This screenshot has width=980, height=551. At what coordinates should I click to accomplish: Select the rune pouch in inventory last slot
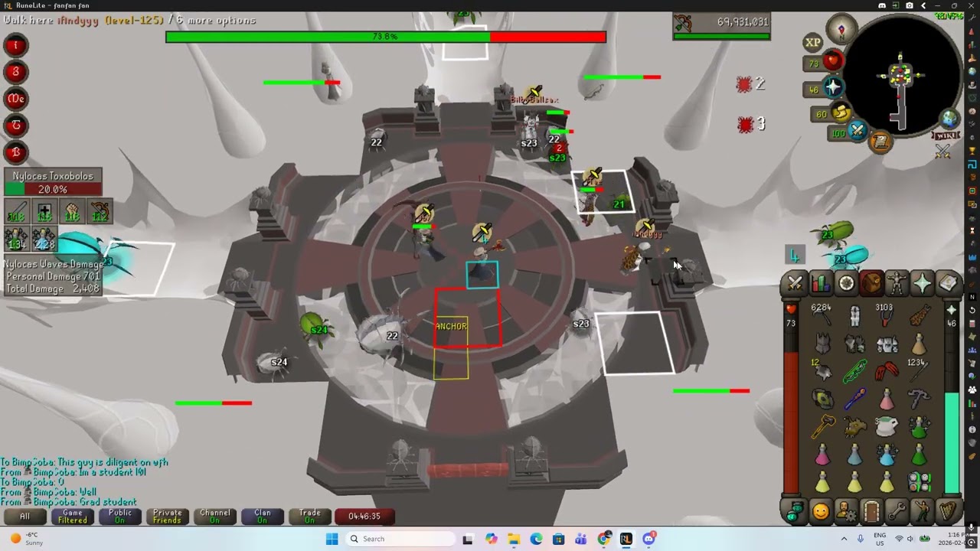(919, 482)
